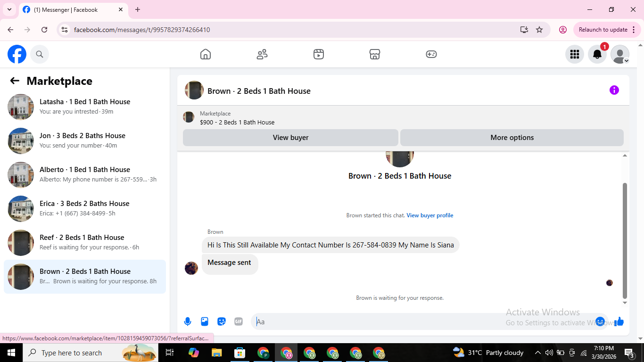Viewport: 644px width, 362px height.
Task: Open Friends icon in top nav
Action: (x=262, y=54)
